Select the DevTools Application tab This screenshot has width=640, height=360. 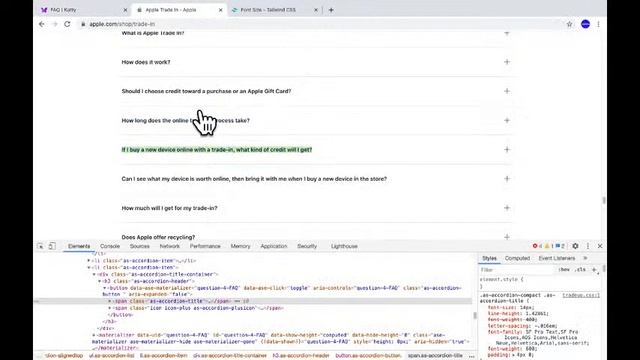coord(273,246)
